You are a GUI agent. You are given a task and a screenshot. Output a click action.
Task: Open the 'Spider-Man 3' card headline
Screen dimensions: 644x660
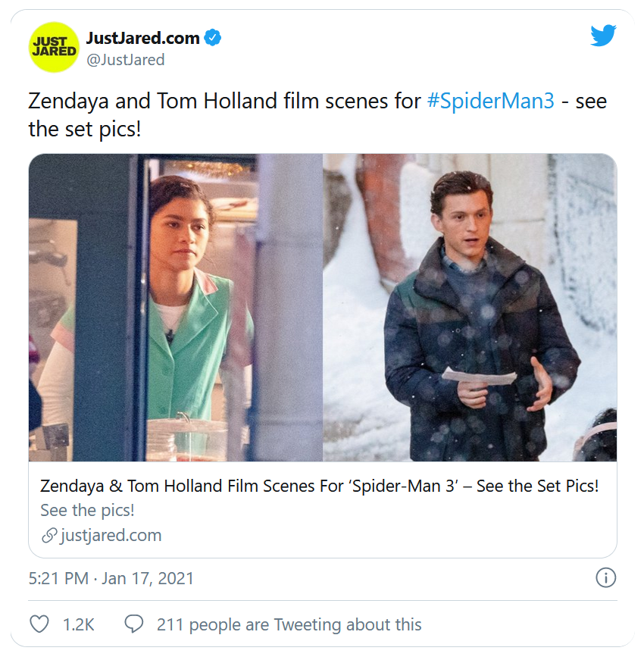(319, 486)
